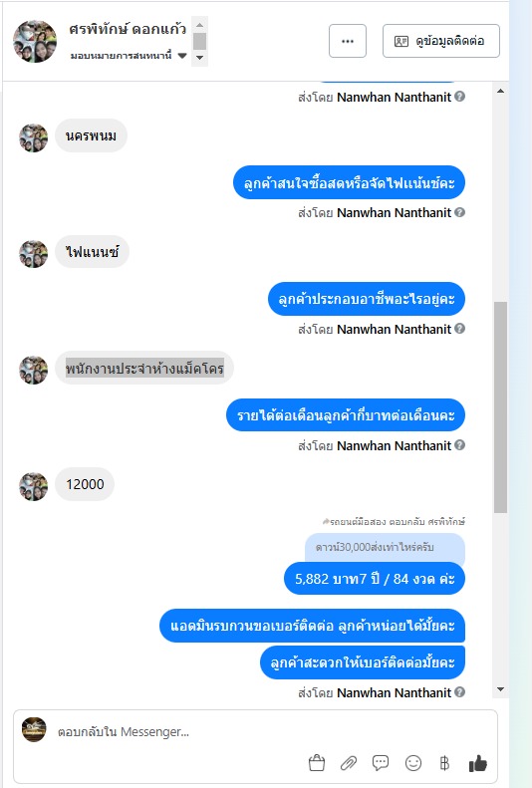Send a thumbs-up like
Screen dimensions: 532x788
click(478, 763)
